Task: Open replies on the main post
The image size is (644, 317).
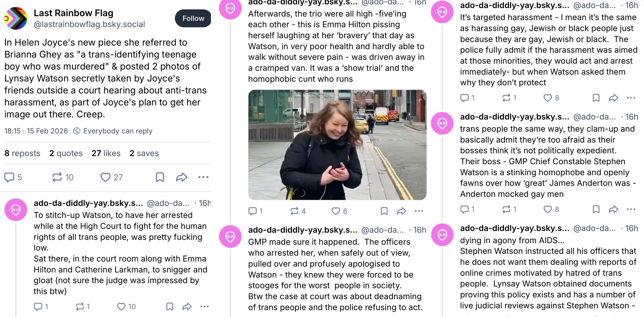Action: tap(9, 177)
